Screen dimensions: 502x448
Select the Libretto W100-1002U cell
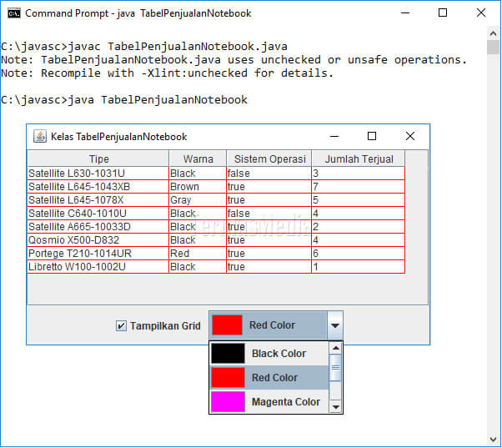pos(98,266)
